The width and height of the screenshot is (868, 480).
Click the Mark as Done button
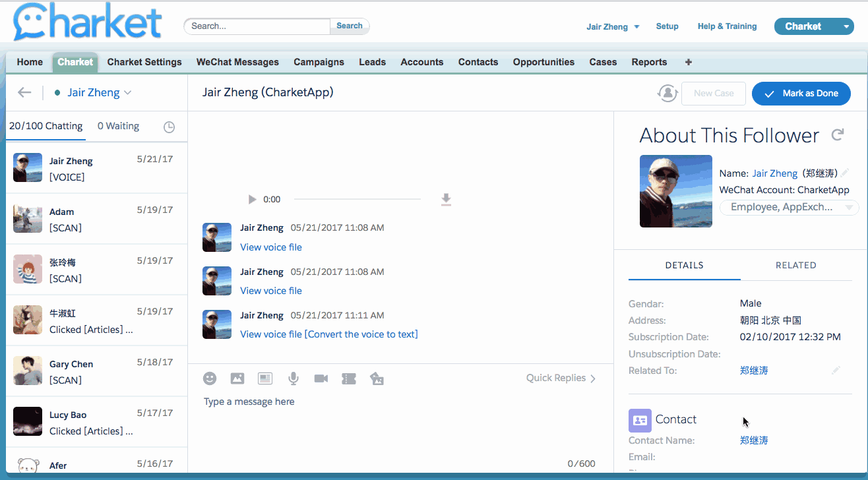(801, 94)
